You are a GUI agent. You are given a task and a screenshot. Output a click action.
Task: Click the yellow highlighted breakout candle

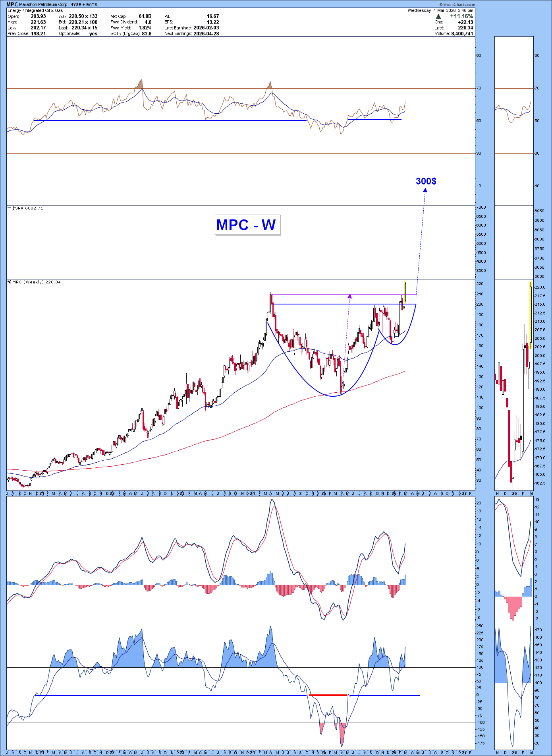click(405, 291)
